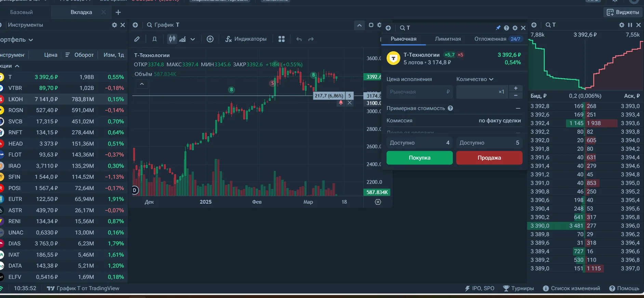Select the VTBR instrument row
Screen dimensions: 644x298
click(x=64, y=88)
